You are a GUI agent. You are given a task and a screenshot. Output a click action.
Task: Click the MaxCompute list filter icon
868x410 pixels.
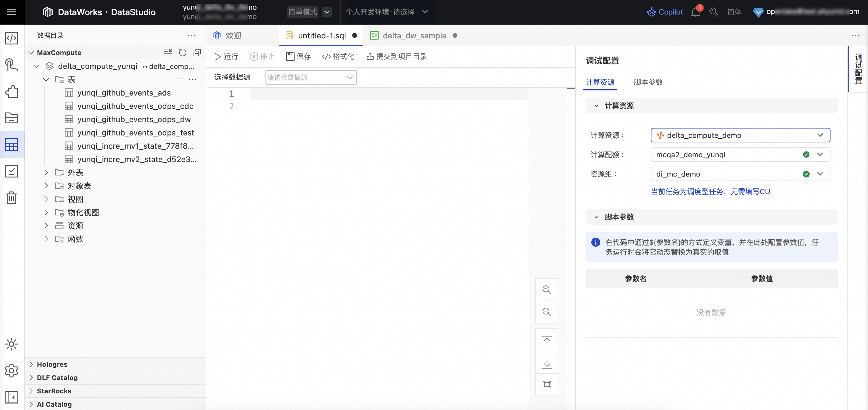(x=168, y=53)
